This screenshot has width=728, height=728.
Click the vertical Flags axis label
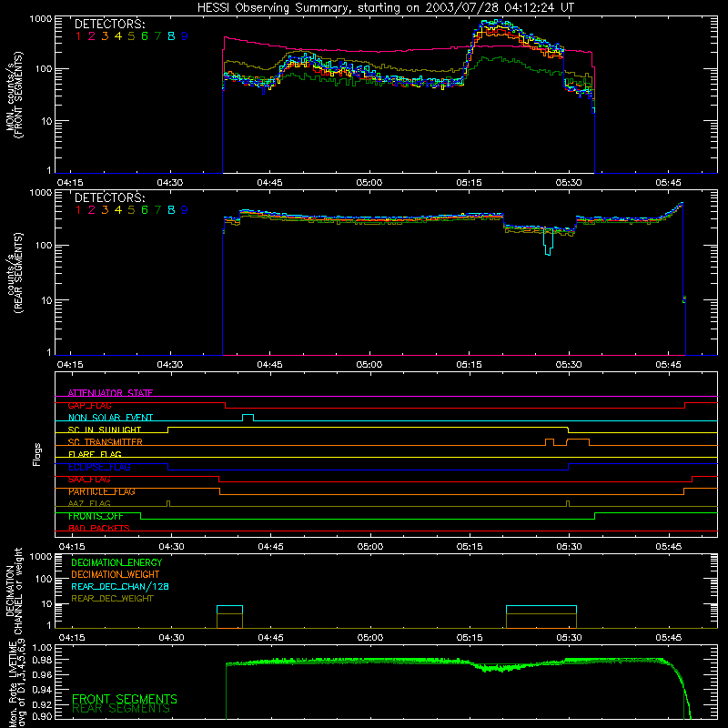pos(37,454)
